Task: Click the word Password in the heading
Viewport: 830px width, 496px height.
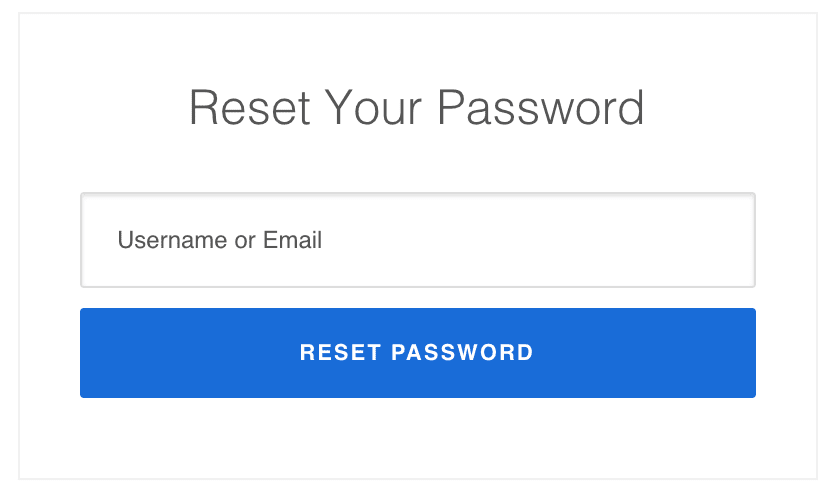Action: click(x=541, y=108)
